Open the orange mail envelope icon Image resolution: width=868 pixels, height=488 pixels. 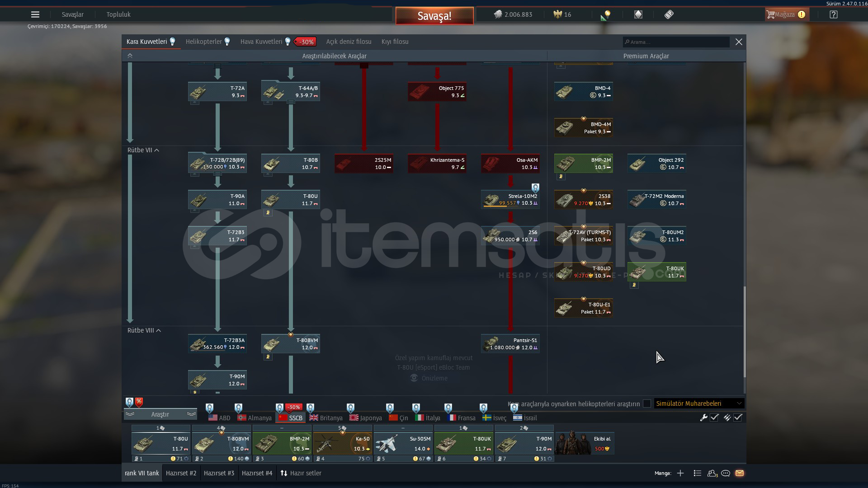tap(740, 473)
